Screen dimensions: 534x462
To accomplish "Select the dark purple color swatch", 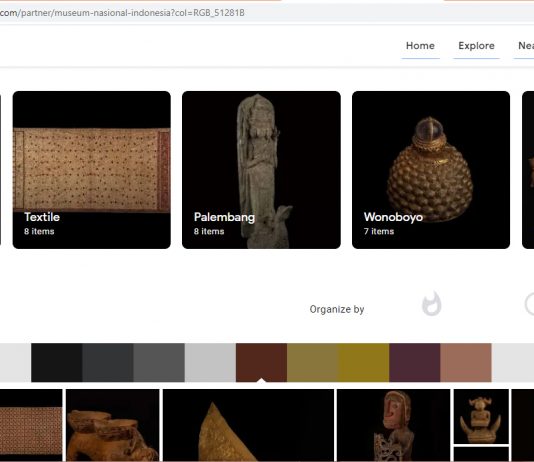I will (x=415, y=363).
